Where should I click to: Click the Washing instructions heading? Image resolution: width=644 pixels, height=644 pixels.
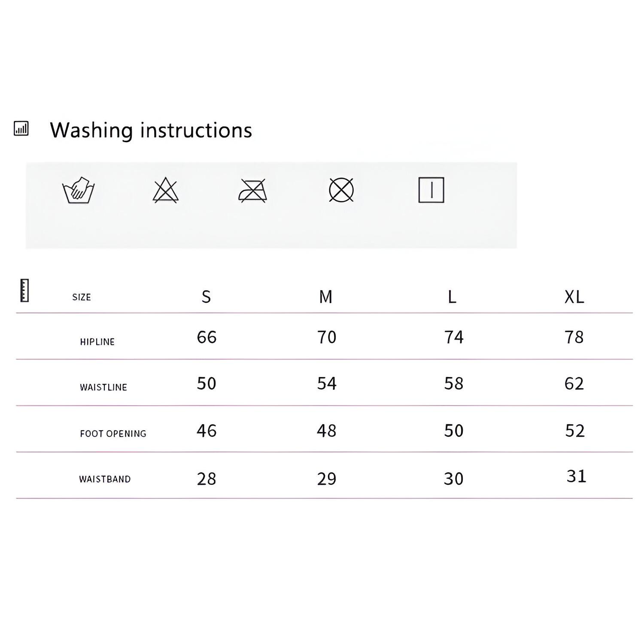point(151,130)
